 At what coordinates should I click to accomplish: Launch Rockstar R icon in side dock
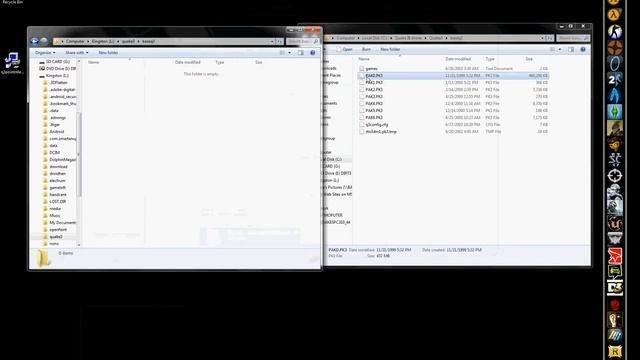(614, 351)
